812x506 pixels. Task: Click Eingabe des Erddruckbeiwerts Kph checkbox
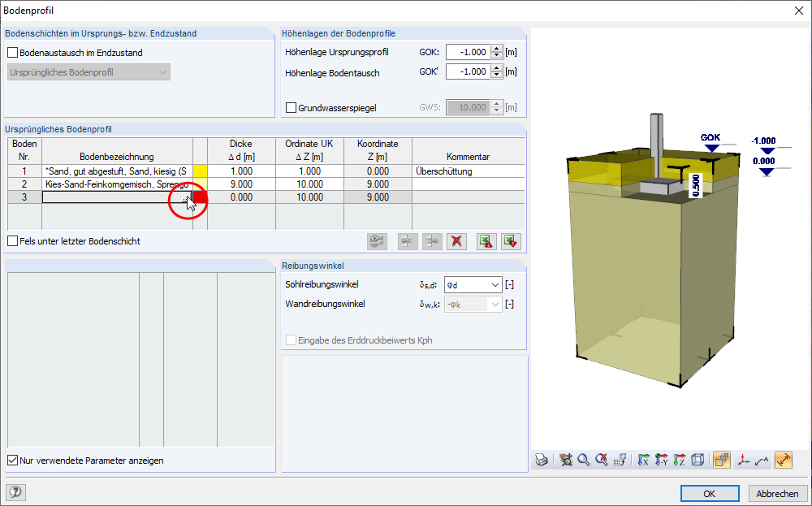coord(291,340)
